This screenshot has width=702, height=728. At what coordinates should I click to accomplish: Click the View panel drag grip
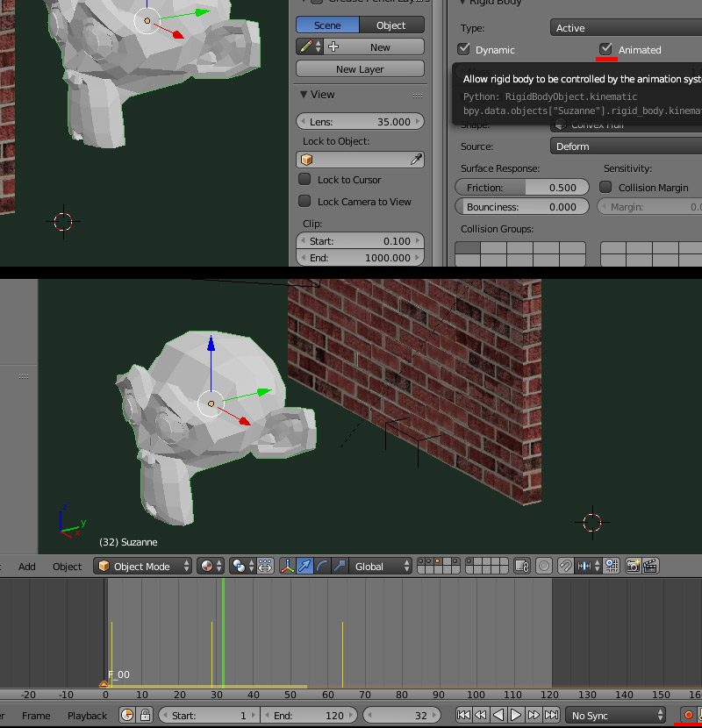point(418,96)
